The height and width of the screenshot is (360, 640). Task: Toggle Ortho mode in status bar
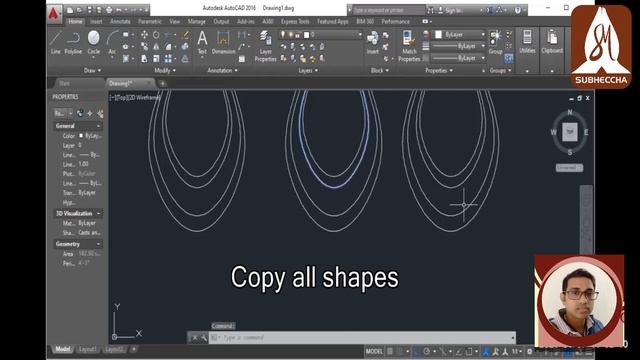(416, 351)
